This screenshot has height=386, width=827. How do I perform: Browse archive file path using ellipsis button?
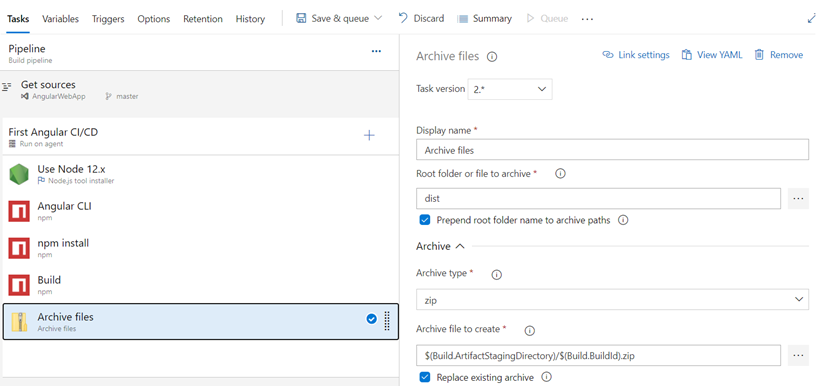[x=798, y=355]
